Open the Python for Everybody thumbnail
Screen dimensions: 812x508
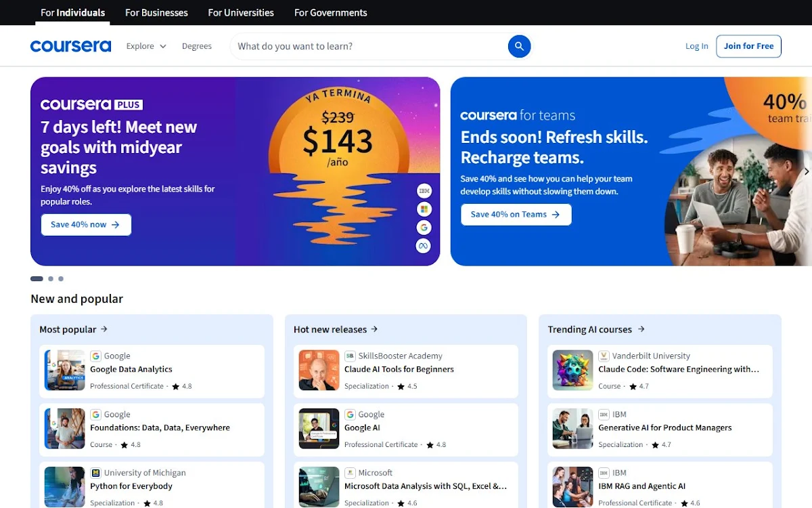(64, 487)
